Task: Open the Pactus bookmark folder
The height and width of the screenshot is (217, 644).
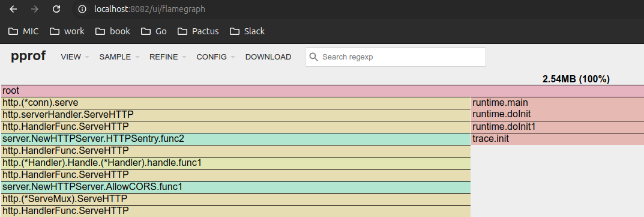Action: [198, 31]
